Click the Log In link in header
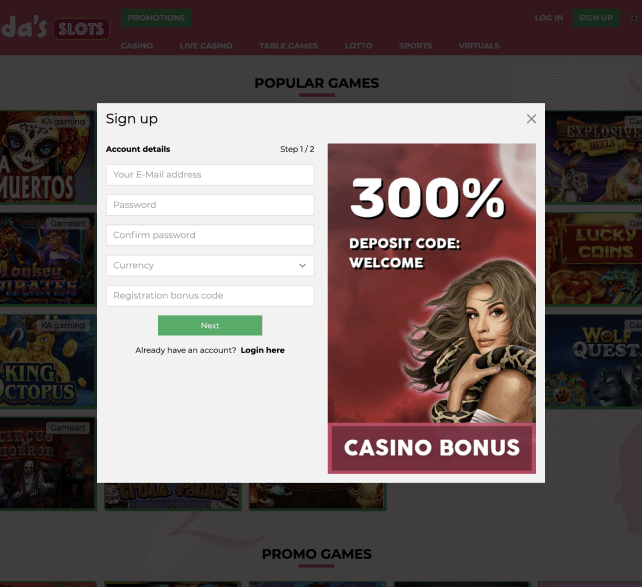This screenshot has width=642, height=588. coord(549,18)
